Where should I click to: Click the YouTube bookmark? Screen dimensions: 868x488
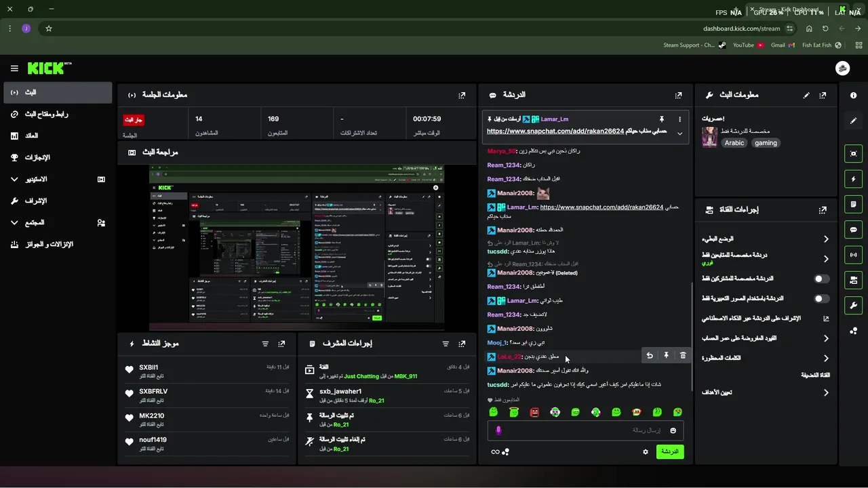(748, 45)
